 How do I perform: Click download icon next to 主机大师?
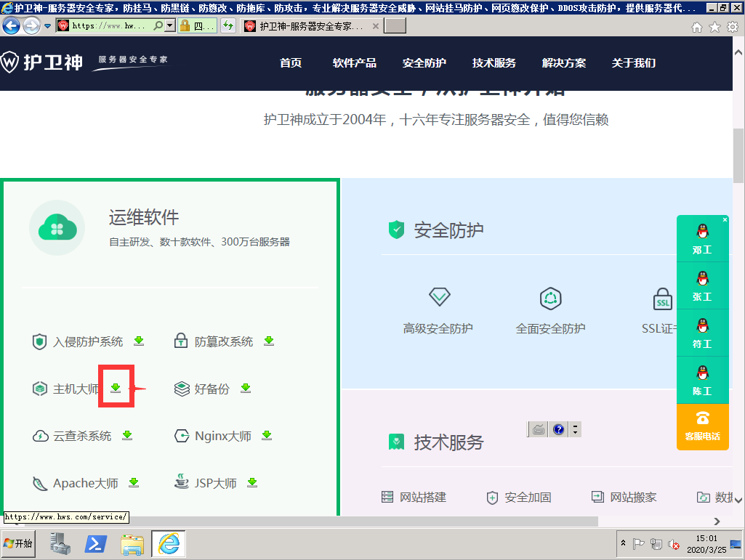click(116, 388)
